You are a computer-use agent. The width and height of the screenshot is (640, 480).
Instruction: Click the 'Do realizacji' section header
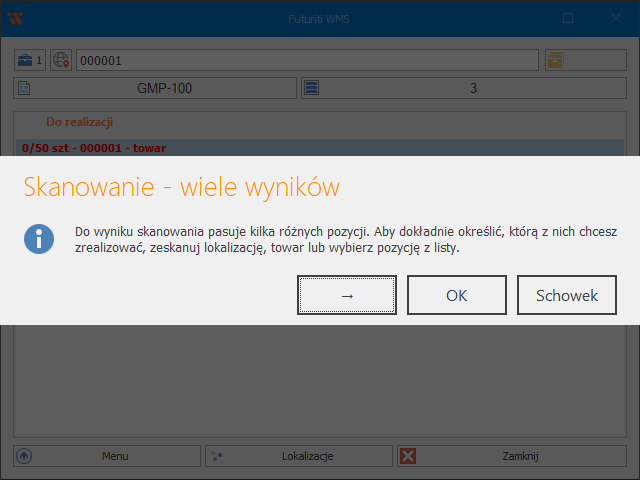click(x=79, y=122)
